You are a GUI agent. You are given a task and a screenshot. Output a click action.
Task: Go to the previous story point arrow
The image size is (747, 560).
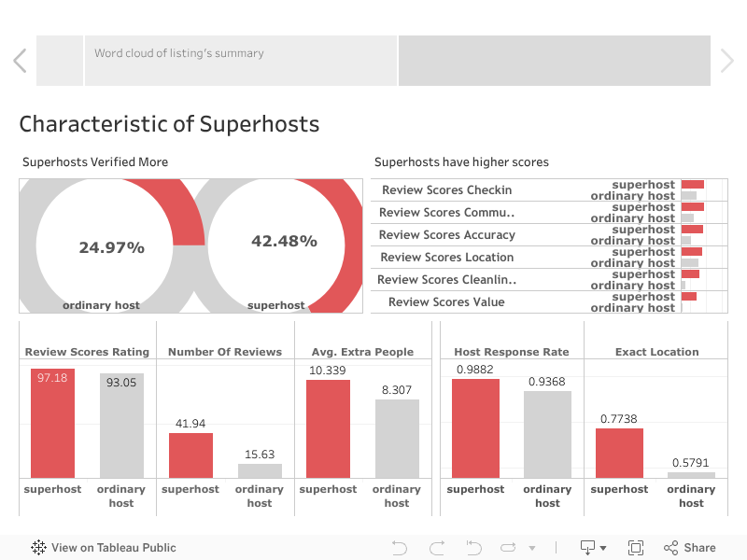pyautogui.click(x=20, y=61)
